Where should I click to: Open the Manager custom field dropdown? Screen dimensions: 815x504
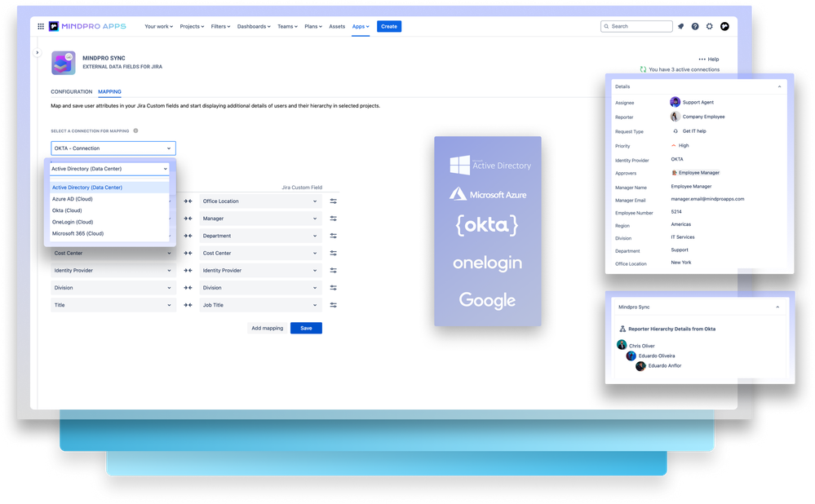point(260,219)
